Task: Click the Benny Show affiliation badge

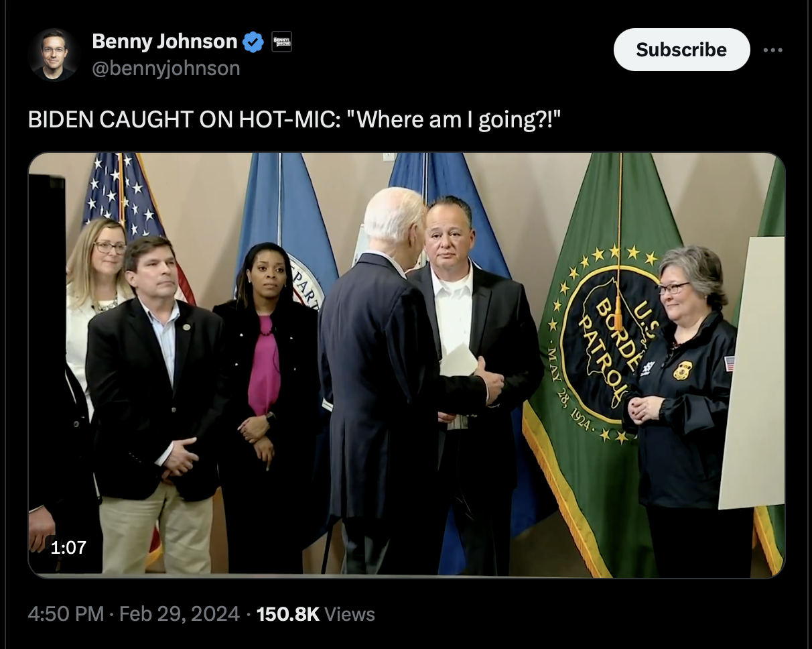Action: click(281, 42)
